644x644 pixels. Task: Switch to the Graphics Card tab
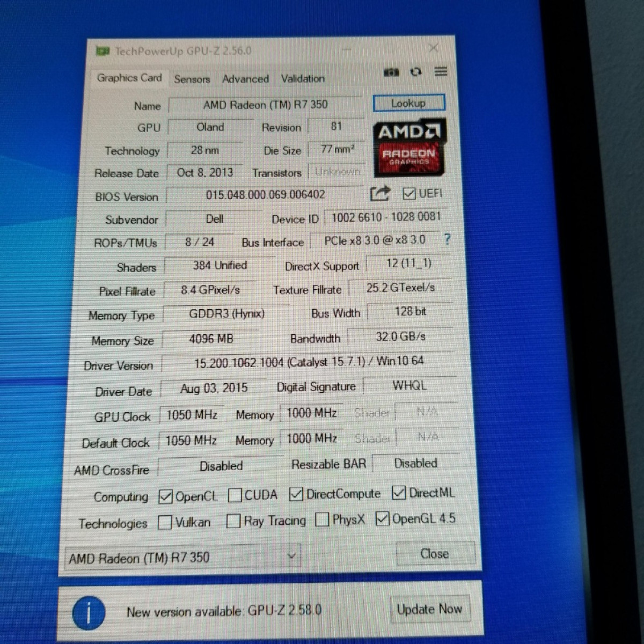pyautogui.click(x=129, y=78)
